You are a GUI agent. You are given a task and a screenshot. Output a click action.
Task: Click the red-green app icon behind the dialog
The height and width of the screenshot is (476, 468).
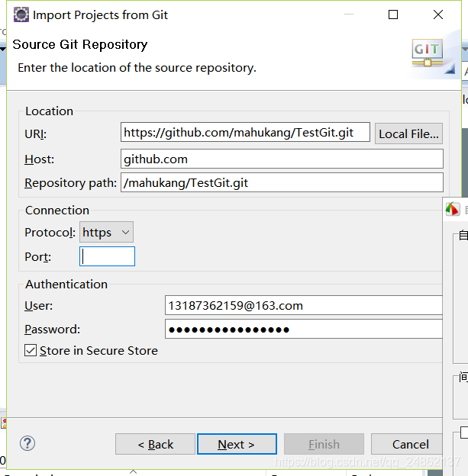pyautogui.click(x=453, y=209)
